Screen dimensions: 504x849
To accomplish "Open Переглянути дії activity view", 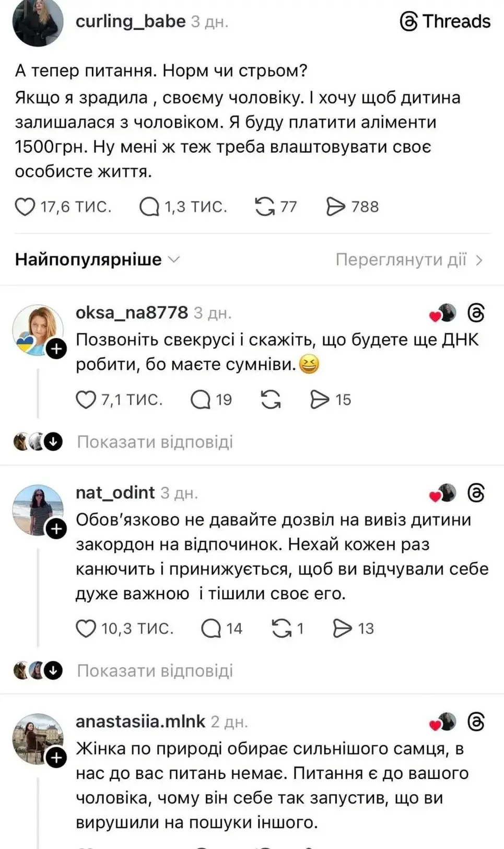I will point(408,260).
